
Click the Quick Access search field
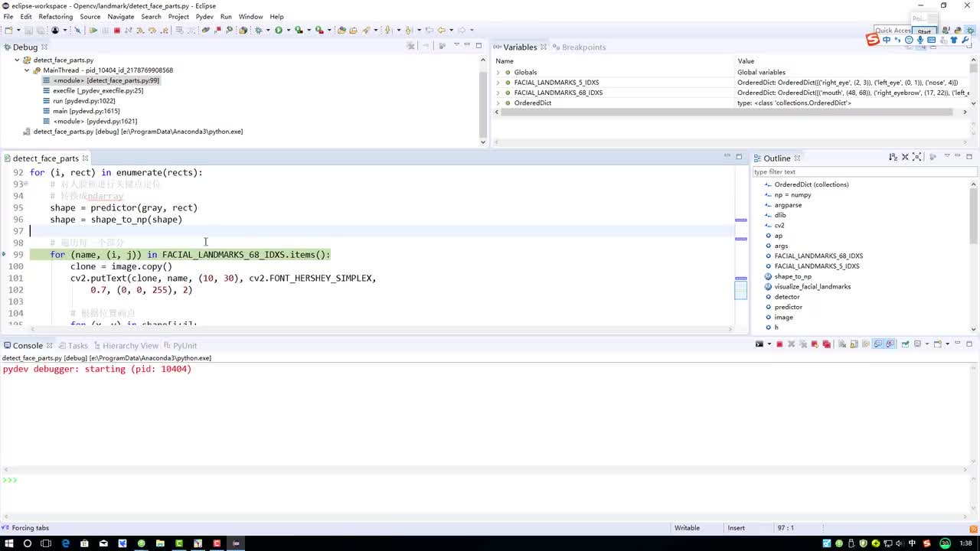[893, 31]
